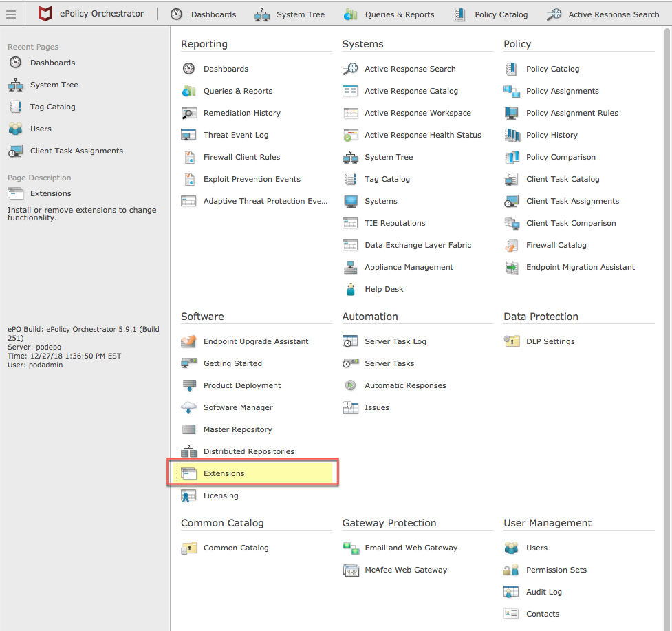Screen dimensions: 672x631
Task: Click the vertical scrollbar on the right
Action: point(667,328)
